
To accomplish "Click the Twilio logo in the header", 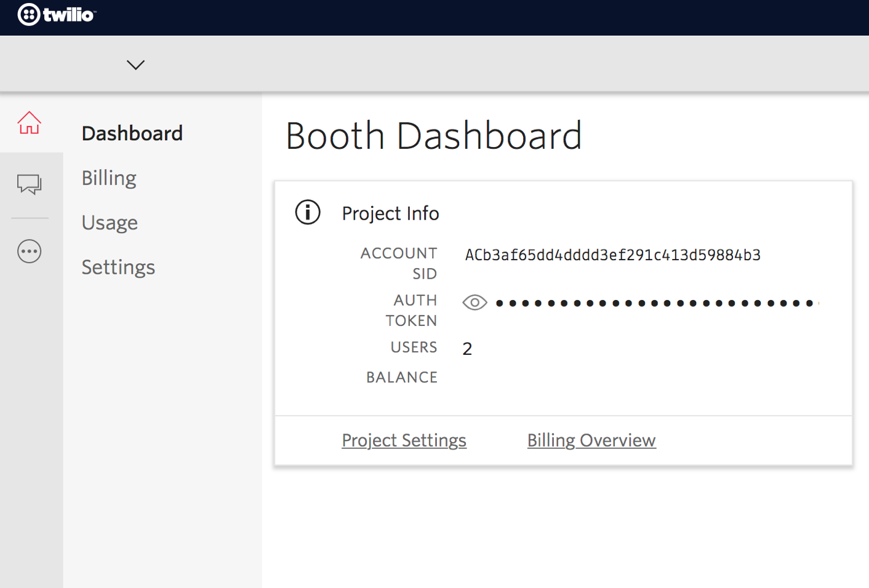I will click(x=57, y=14).
